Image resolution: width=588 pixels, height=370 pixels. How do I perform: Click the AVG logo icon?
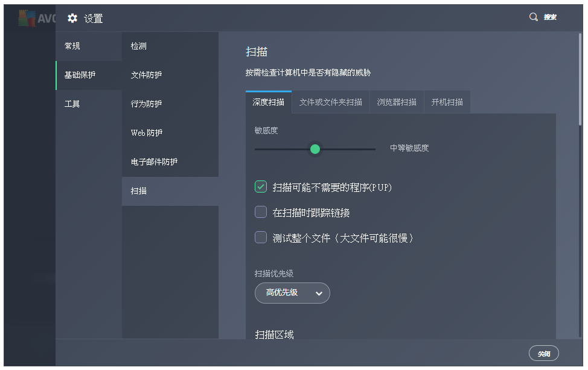tap(27, 18)
